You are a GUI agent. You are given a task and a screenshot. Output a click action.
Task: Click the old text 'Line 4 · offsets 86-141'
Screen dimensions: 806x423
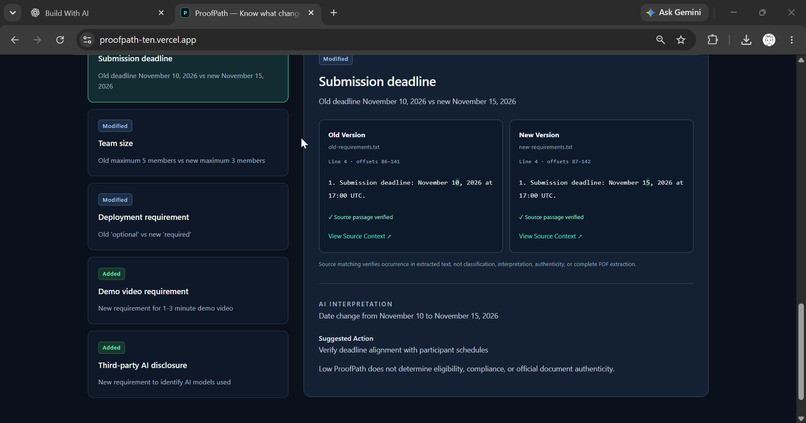(x=364, y=161)
